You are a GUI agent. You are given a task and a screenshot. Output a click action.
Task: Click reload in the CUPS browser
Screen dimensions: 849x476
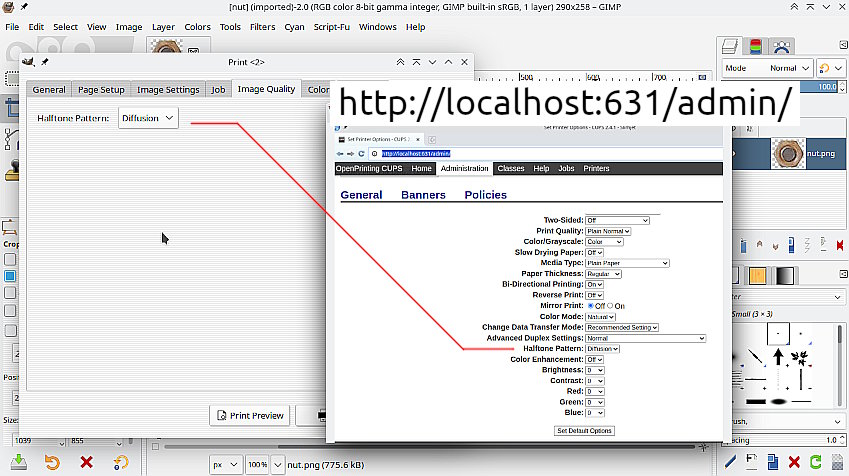(361, 154)
